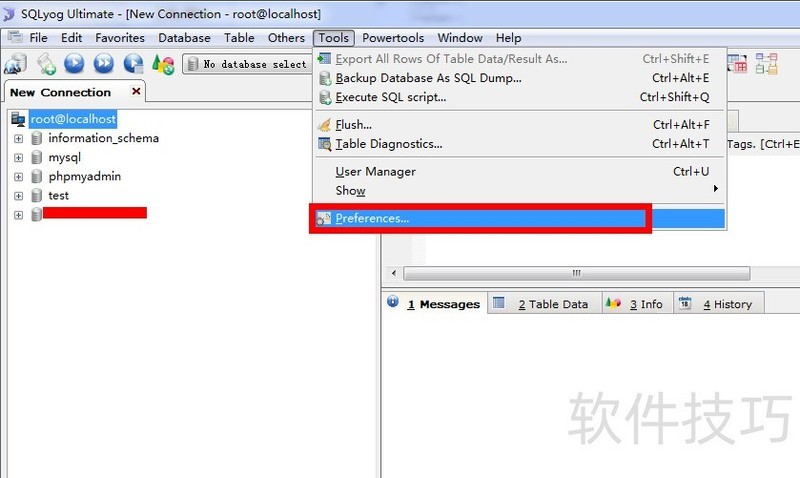Screen dimensions: 800x478
Task: Click the execute and edit result icon
Action: (134, 64)
